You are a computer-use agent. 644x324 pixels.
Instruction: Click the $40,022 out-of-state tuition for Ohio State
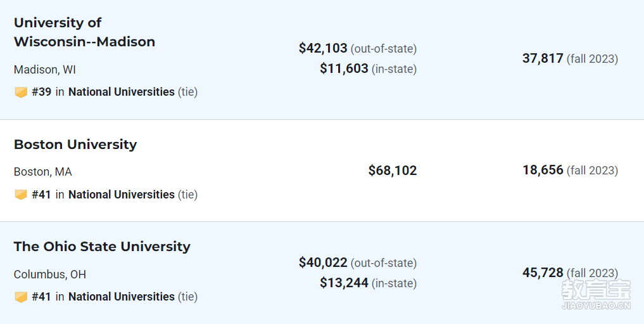pos(323,262)
